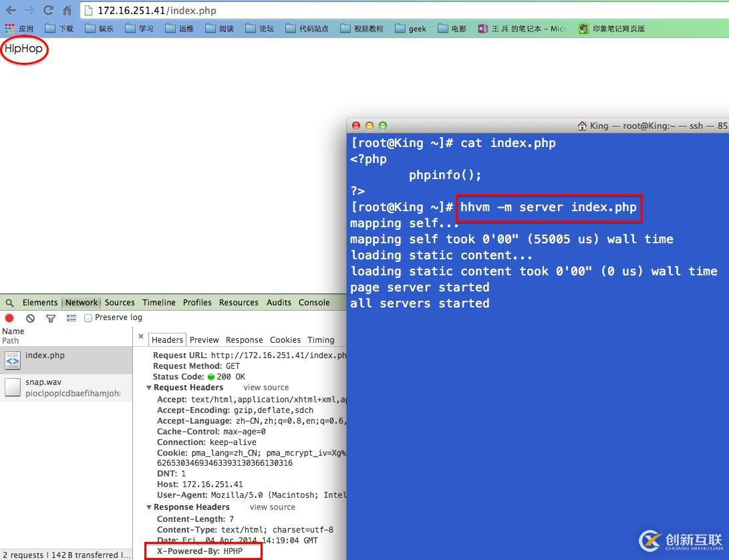Click the Status Code 200 OK line
Viewport: 729px width, 560px height.
[199, 377]
